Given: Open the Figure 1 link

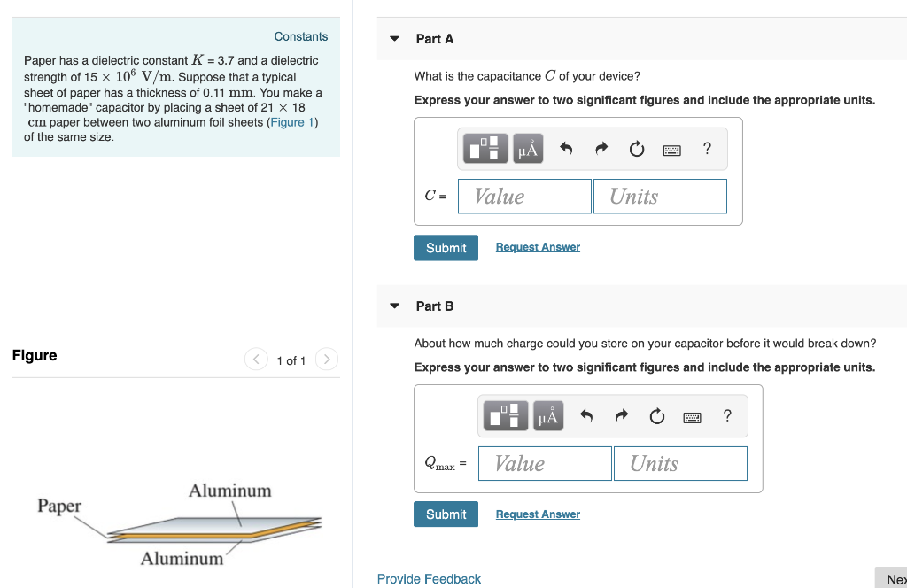Looking at the screenshot, I should (292, 121).
